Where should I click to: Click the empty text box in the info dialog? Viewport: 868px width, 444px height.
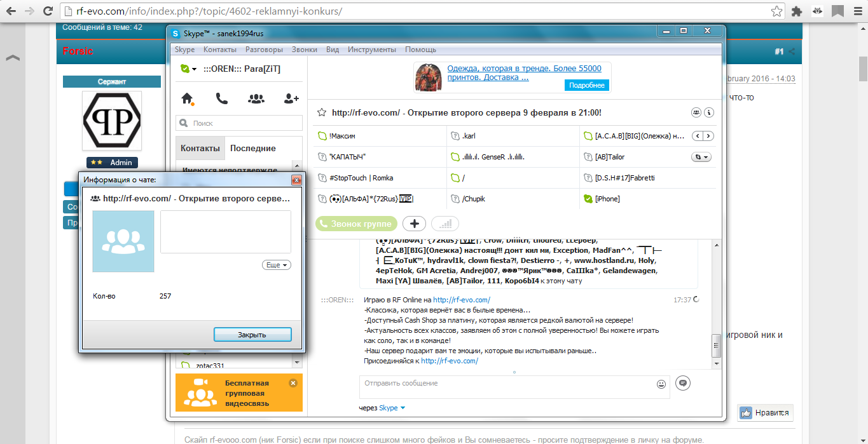click(x=226, y=232)
